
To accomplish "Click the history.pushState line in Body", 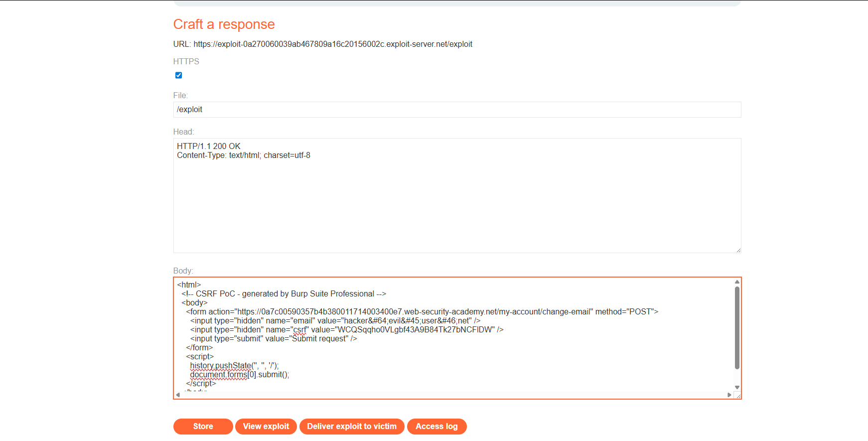I will click(234, 366).
